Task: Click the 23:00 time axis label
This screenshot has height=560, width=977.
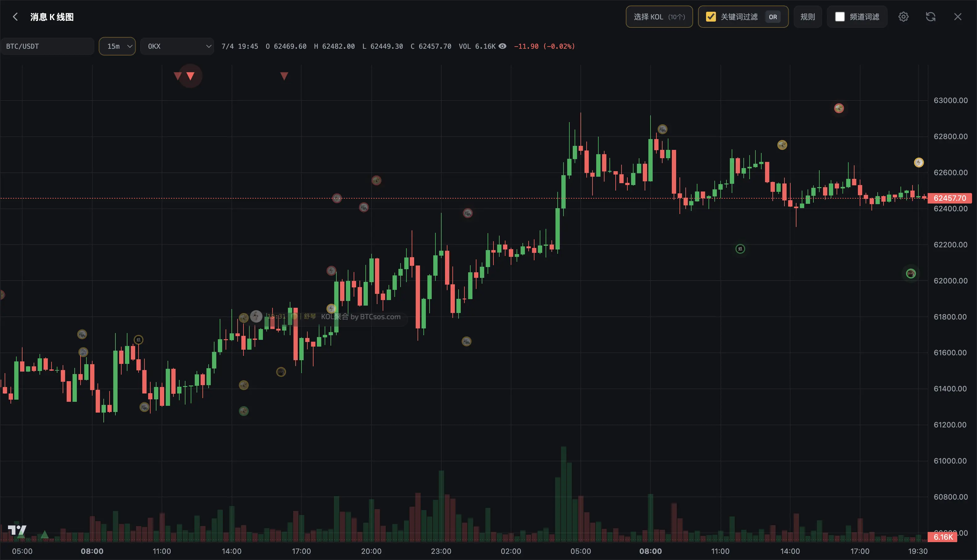Action: [441, 551]
